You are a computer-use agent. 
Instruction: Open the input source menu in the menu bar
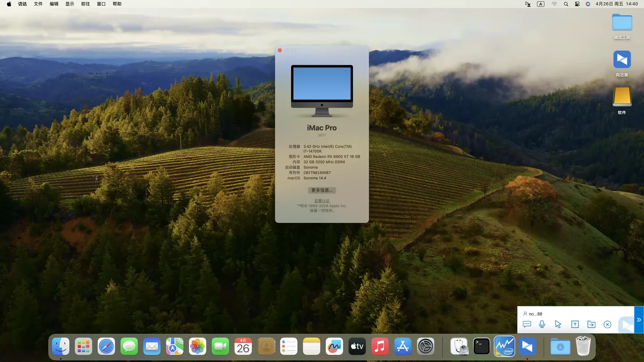[541, 4]
